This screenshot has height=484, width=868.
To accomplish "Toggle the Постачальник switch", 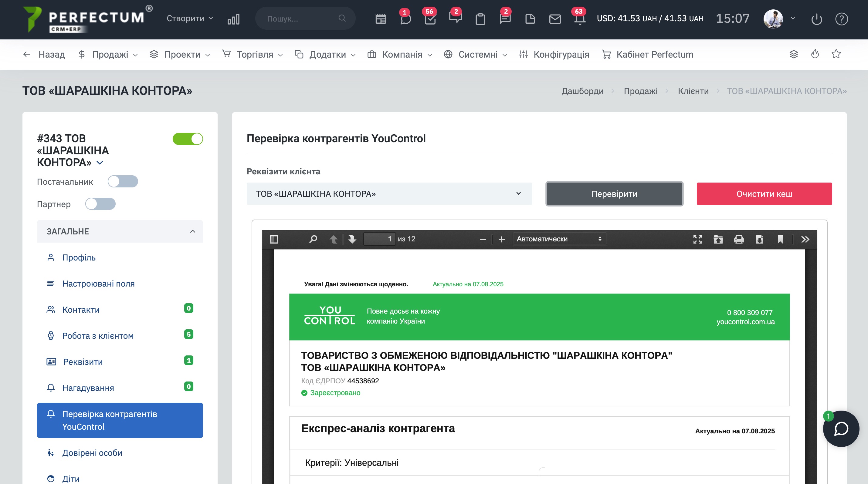I will [123, 181].
